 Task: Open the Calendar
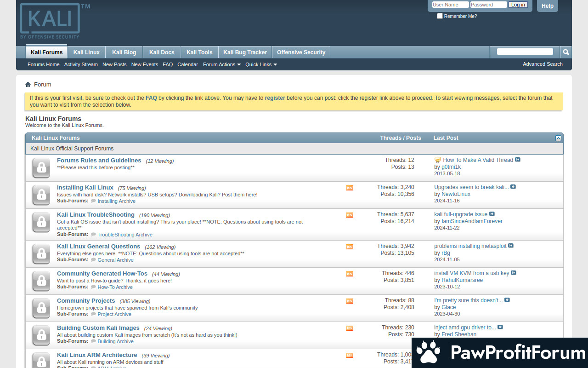point(187,64)
